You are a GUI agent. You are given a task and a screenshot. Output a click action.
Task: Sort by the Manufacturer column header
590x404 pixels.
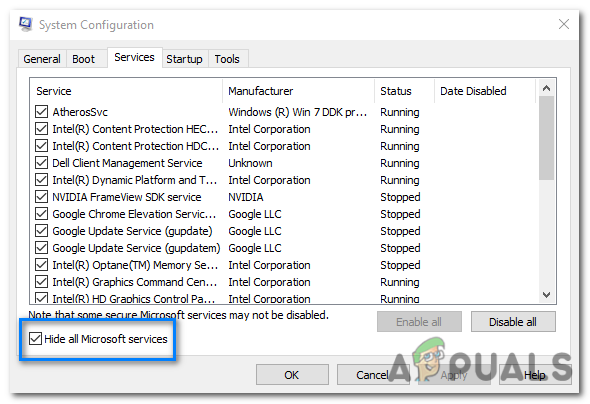299,91
